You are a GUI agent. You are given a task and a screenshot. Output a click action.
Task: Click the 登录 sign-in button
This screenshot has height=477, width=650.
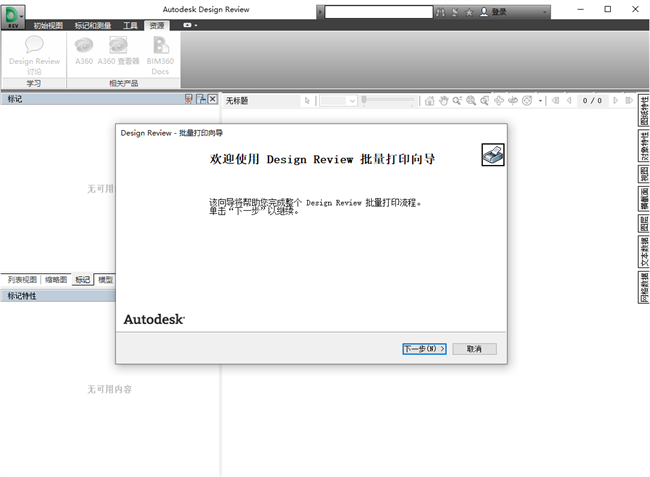[x=493, y=12]
